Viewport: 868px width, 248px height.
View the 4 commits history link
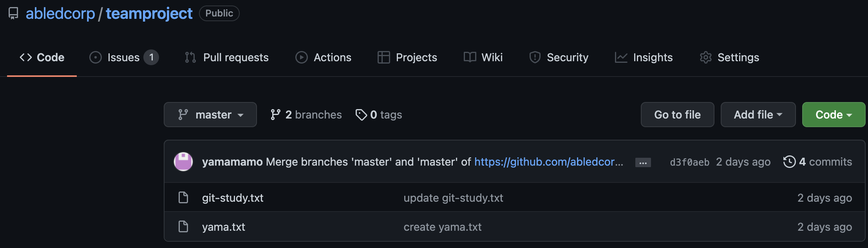click(818, 162)
